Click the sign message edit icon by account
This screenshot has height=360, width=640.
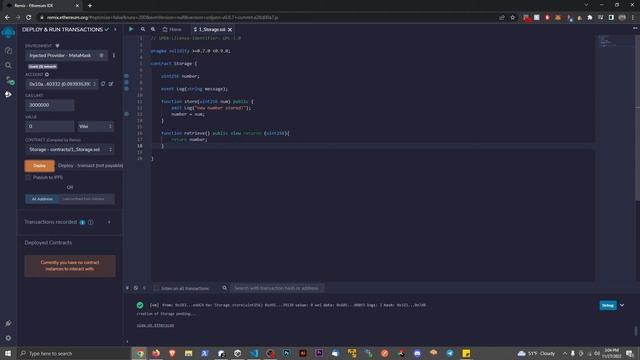pyautogui.click(x=111, y=84)
